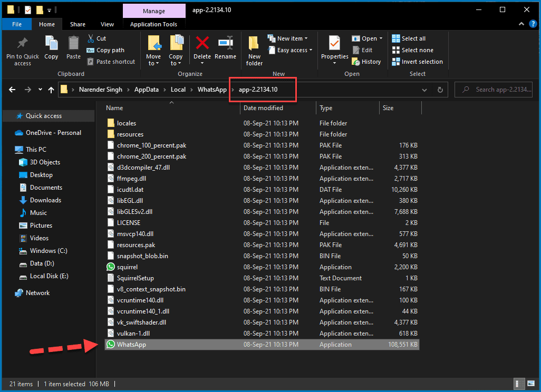541x392 pixels.
Task: Click Invert selection in the ribbon
Action: (x=418, y=62)
